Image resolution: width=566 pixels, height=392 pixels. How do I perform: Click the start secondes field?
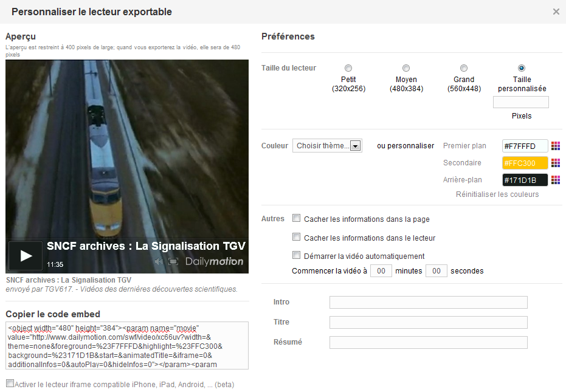[437, 270]
